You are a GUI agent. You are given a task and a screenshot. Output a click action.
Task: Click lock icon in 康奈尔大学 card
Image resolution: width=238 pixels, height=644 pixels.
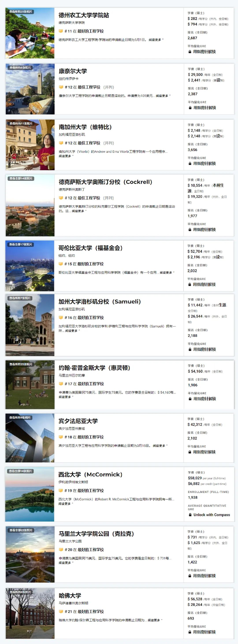190,108
